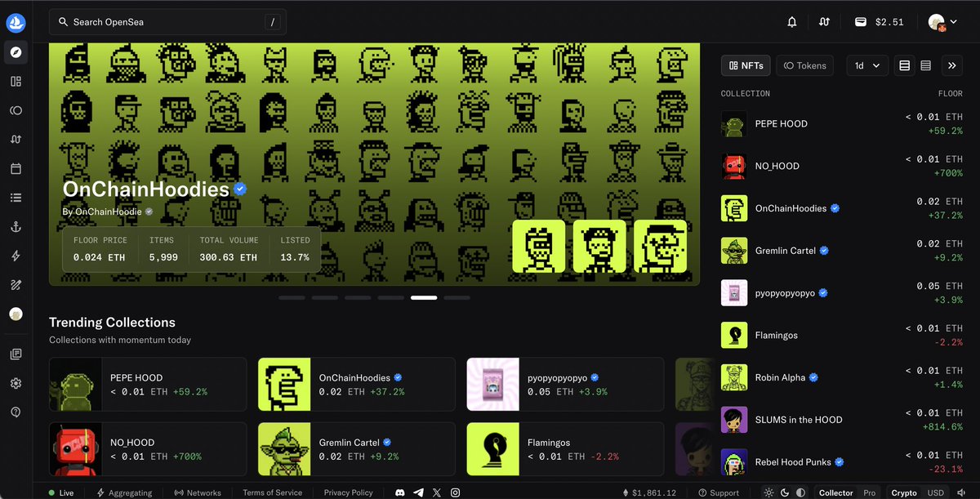Select Robin Alpha in the right collection list
Image resolution: width=980 pixels, height=499 pixels.
[842, 377]
